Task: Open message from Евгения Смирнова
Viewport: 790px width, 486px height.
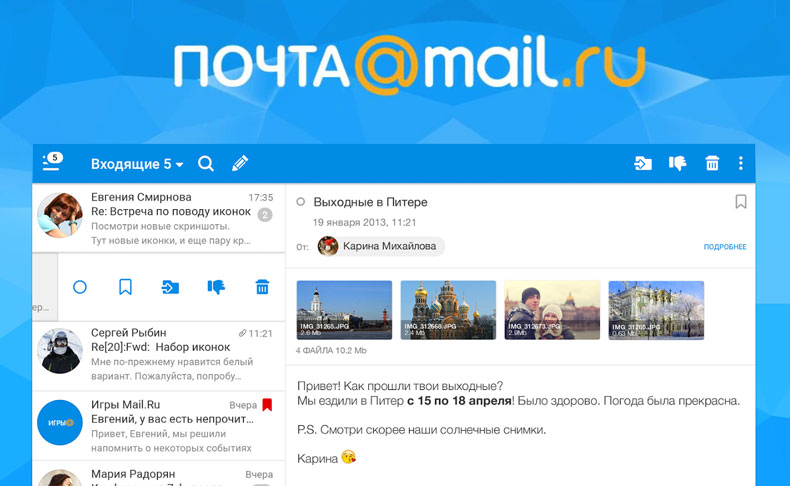Action: coord(160,219)
